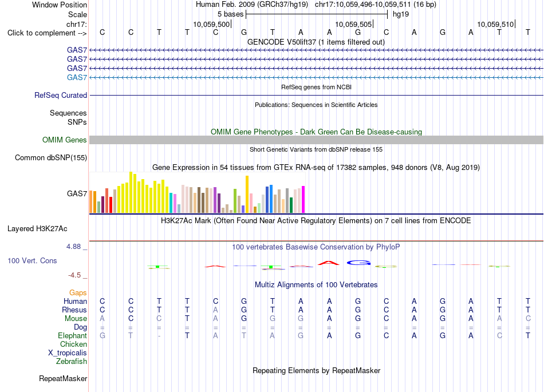Click the Elephant alignment row label
This screenshot has width=544, height=392.
pyautogui.click(x=72, y=335)
